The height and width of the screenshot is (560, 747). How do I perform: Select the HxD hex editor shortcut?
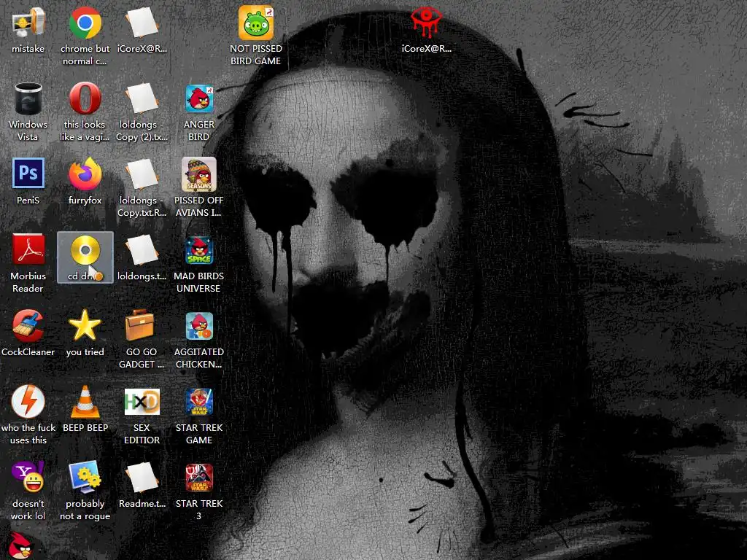(x=142, y=402)
